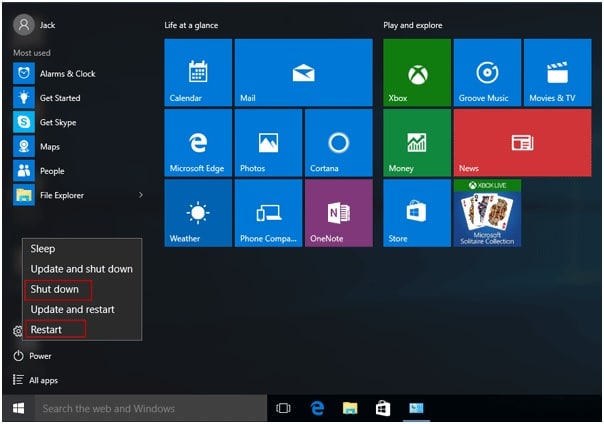This screenshot has width=604, height=424.
Task: Open the Cortana tile
Action: pyautogui.click(x=339, y=143)
